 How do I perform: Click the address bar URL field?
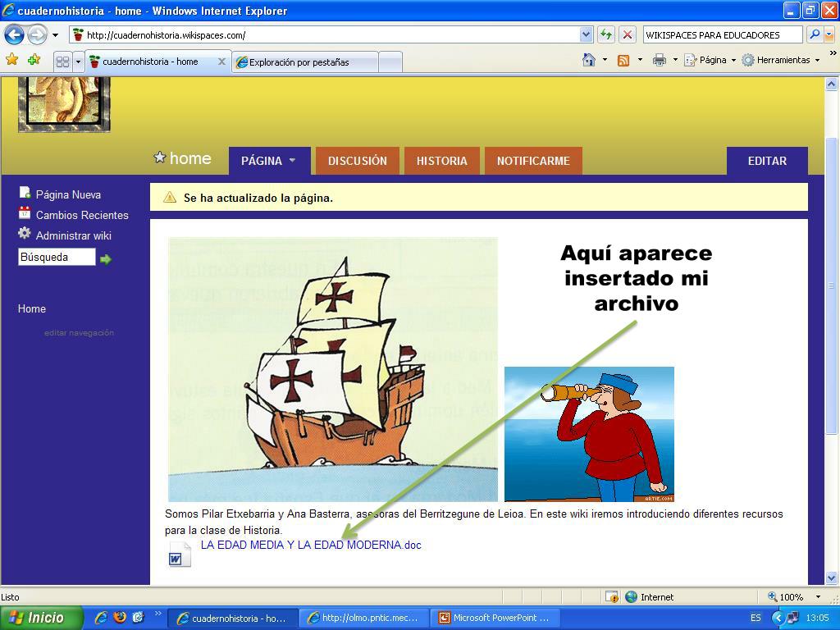(x=325, y=35)
